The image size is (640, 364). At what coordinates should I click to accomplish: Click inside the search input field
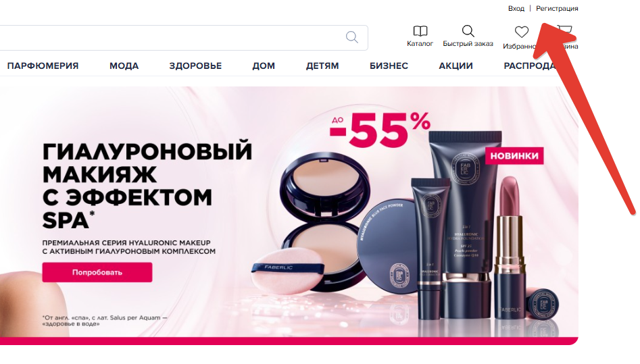pyautogui.click(x=172, y=38)
